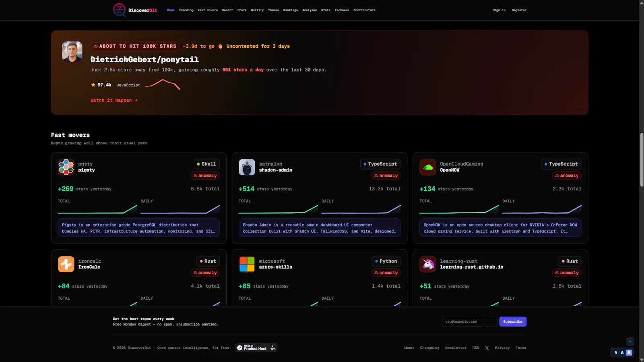This screenshot has width=644, height=362.
Task: Go to the Home nav item
Action: click(x=171, y=10)
